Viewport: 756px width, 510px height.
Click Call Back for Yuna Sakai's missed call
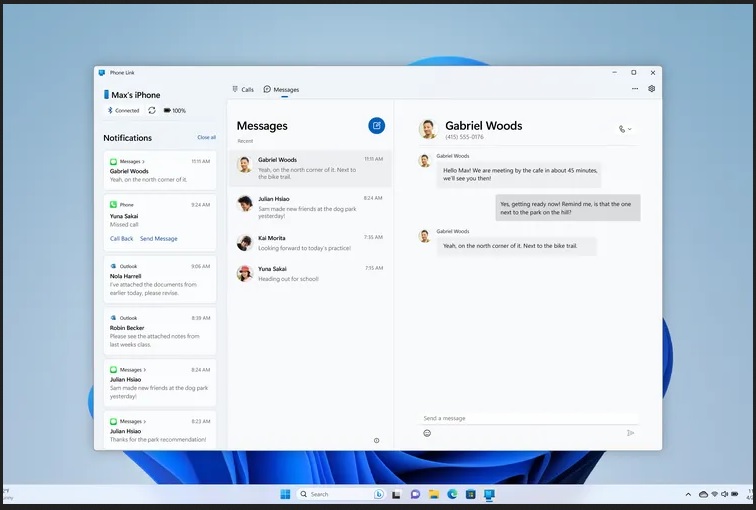pyautogui.click(x=122, y=239)
